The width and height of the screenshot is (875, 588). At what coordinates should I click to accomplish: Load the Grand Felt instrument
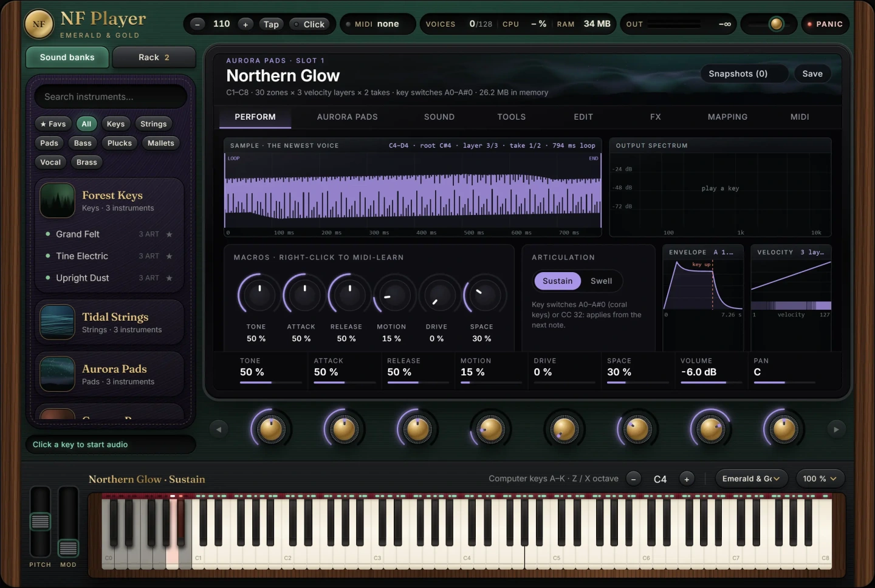click(109, 234)
